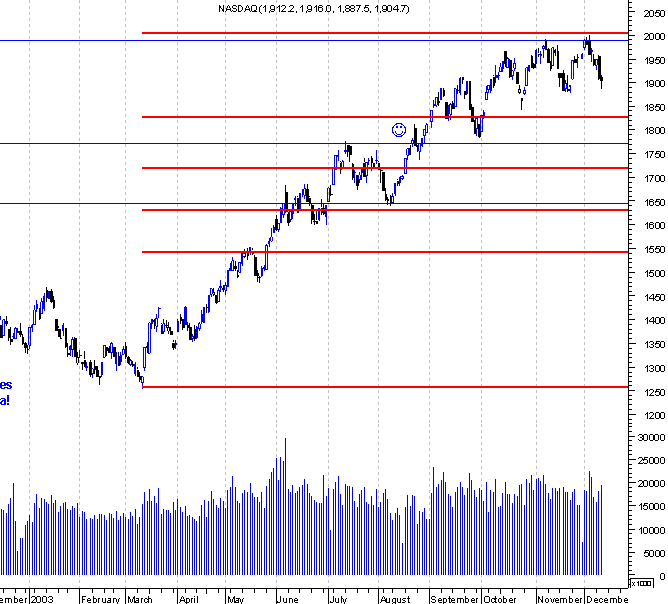Select the November month label
Image resolution: width=668 pixels, height=604 pixels.
[559, 599]
